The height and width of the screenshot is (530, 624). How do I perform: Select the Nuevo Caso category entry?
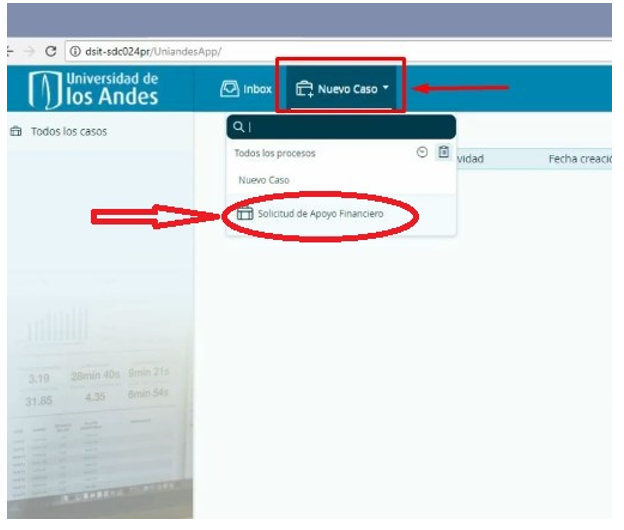264,180
